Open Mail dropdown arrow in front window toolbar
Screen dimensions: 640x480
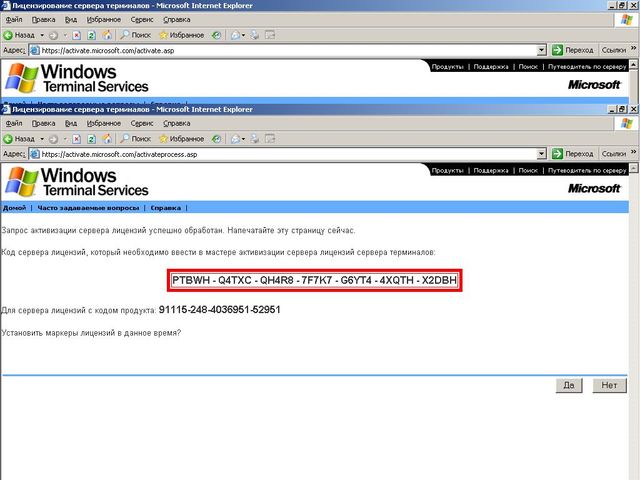pyautogui.click(x=243, y=139)
